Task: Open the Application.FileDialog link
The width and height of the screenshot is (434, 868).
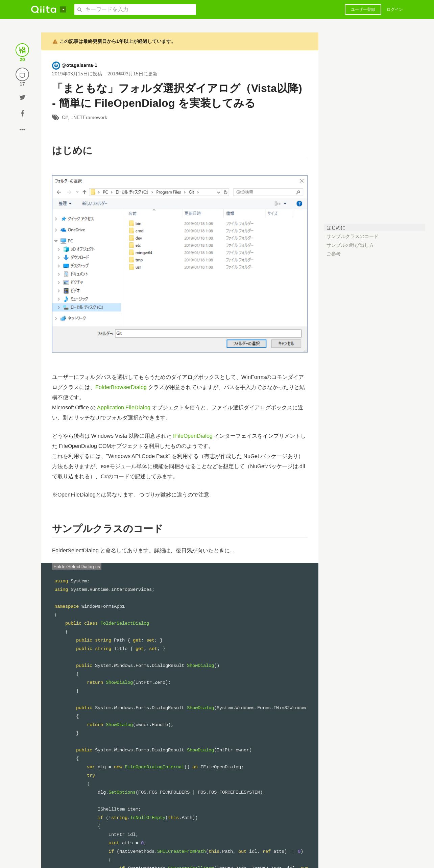Action: 124,408
